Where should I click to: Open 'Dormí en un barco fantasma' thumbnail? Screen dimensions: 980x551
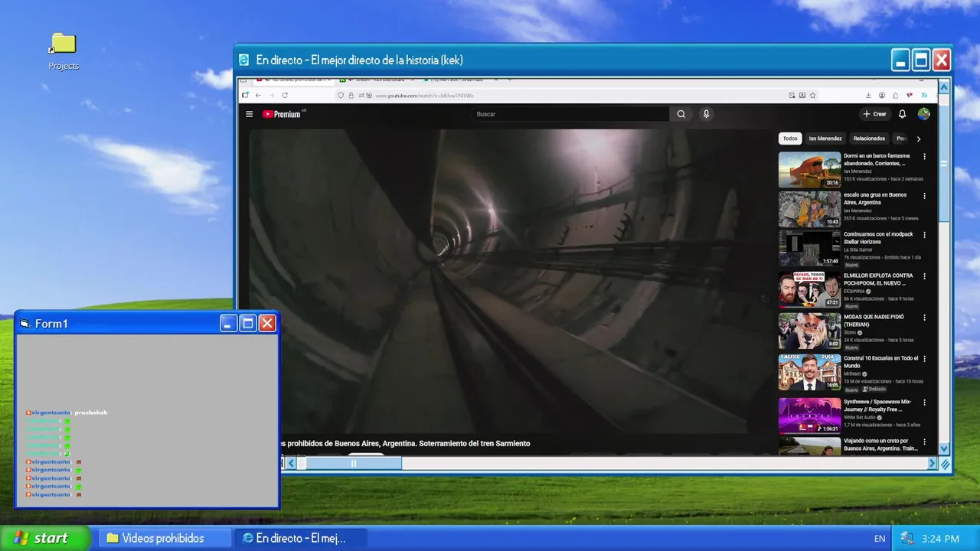point(809,170)
